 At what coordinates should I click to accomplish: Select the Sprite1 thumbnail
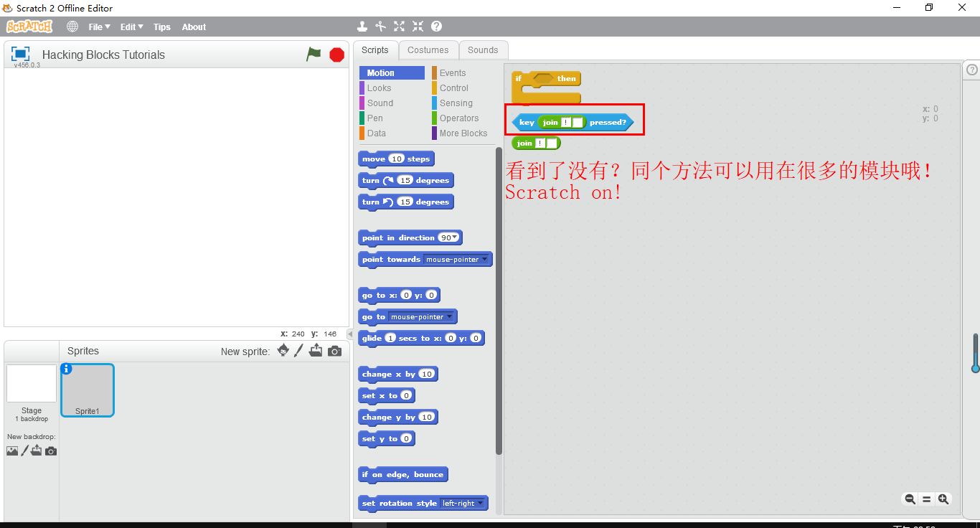pyautogui.click(x=88, y=390)
